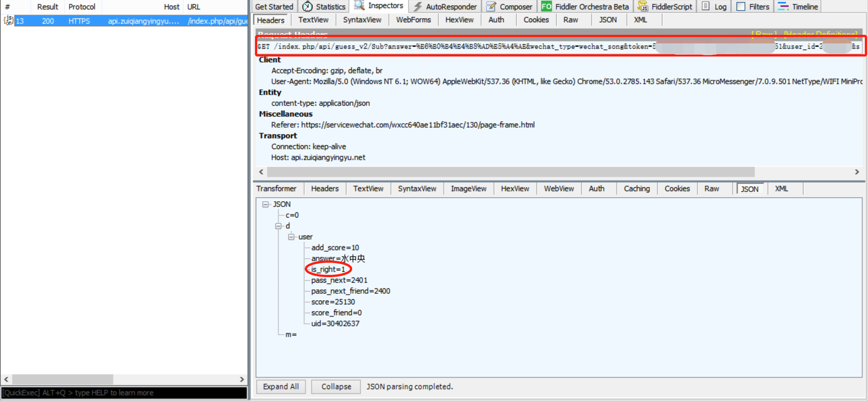Select the AutoResponder lightning bolt icon
This screenshot has width=868, height=401.
click(x=418, y=6)
